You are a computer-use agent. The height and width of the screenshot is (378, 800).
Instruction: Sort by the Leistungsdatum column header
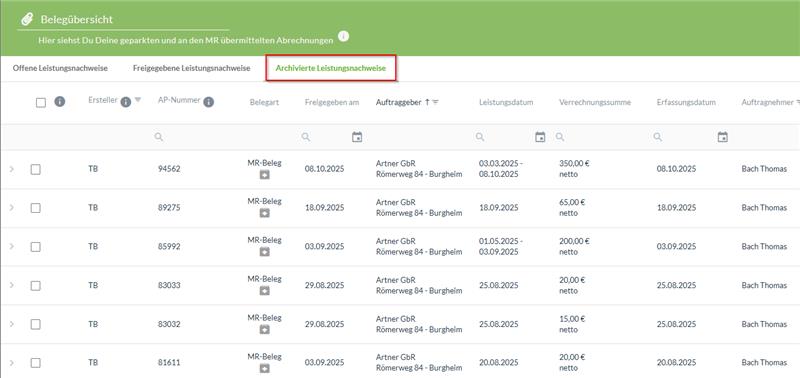(x=506, y=103)
